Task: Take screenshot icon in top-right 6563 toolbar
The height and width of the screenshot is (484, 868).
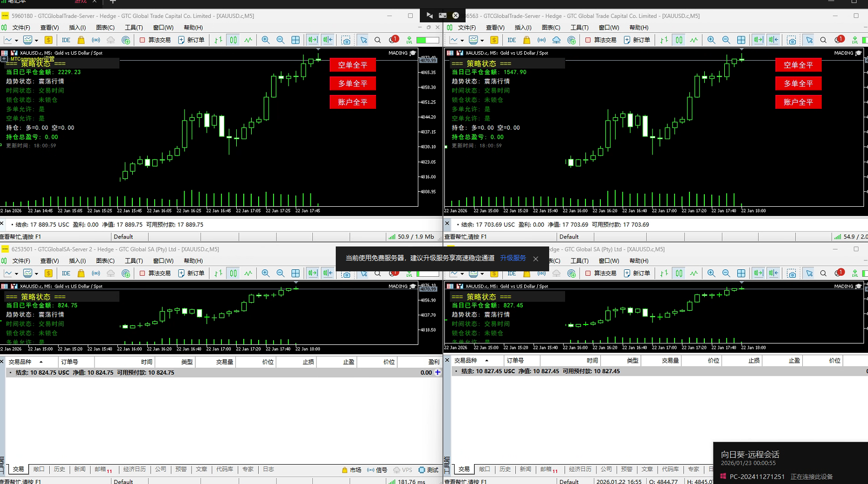Action: (792, 40)
